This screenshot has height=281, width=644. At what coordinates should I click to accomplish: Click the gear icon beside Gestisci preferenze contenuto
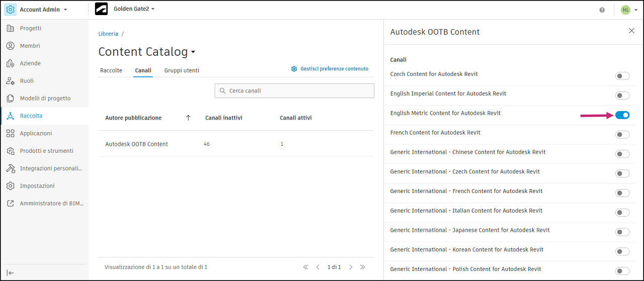pyautogui.click(x=294, y=69)
